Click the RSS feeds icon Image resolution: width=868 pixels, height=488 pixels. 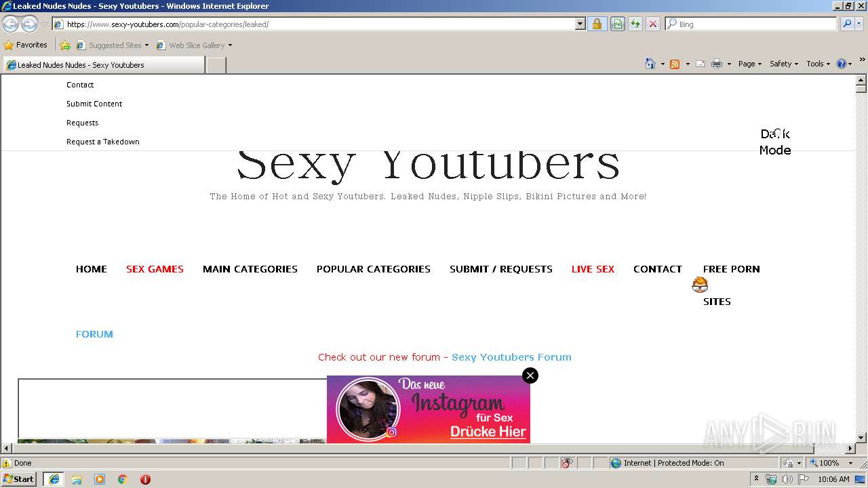675,64
